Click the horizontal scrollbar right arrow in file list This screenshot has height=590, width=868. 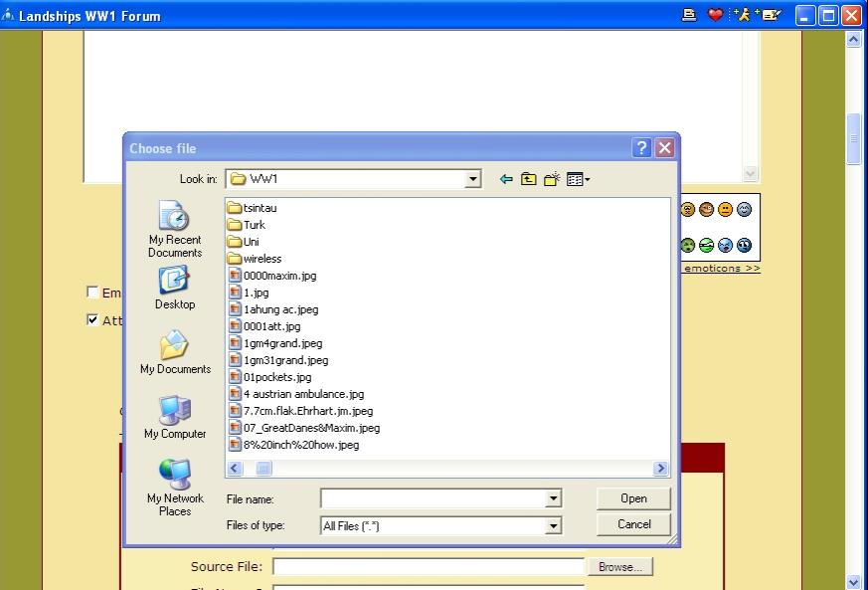coord(660,468)
